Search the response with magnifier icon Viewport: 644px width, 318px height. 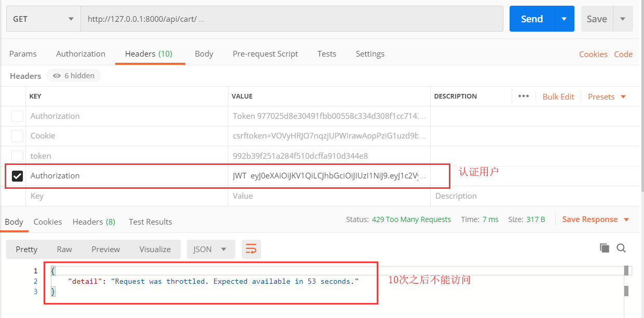[621, 248]
